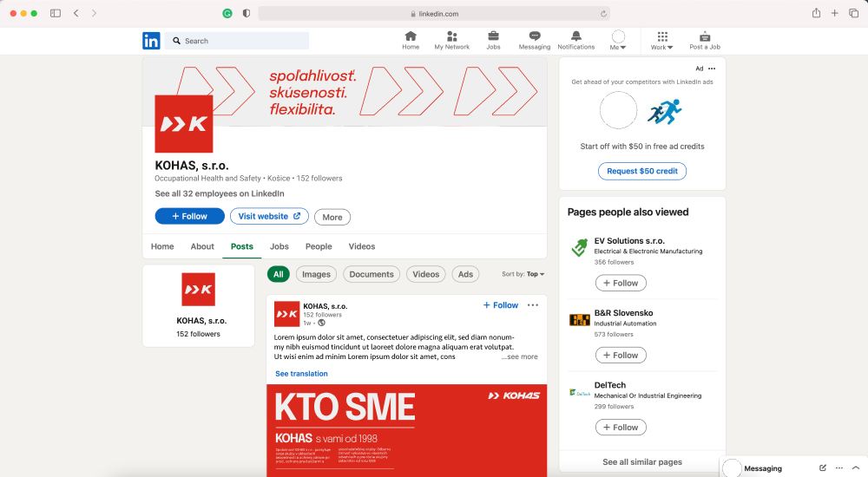Click the Grammarly extension icon

click(x=227, y=14)
